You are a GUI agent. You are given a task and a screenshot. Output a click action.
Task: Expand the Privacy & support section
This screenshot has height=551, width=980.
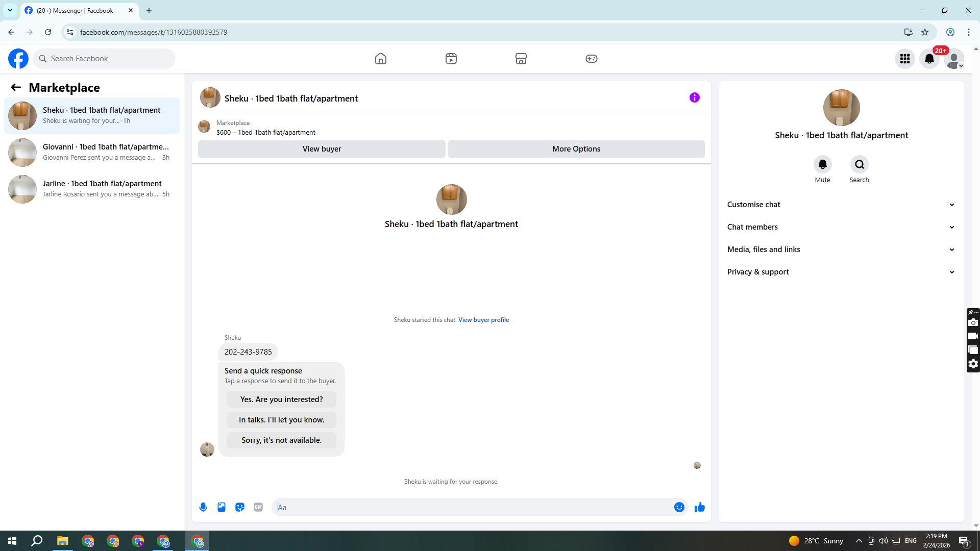pos(841,272)
